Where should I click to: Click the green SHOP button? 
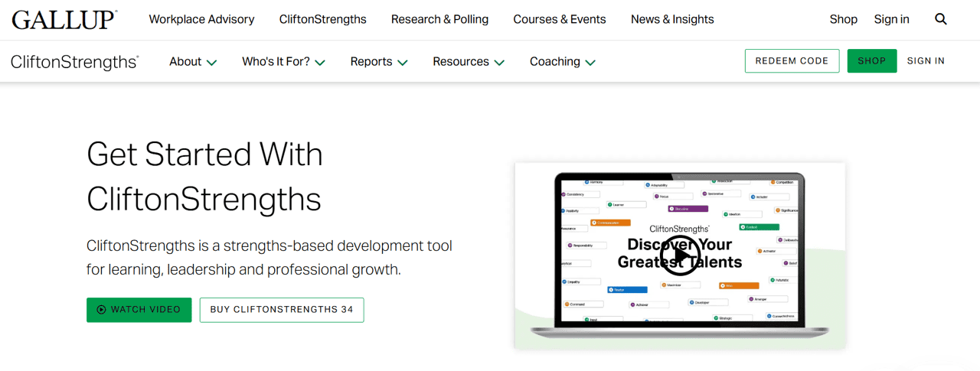(x=872, y=61)
